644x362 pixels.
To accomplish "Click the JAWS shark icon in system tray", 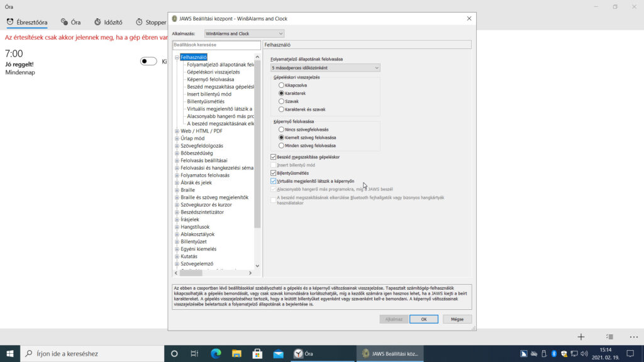I will coord(524,353).
